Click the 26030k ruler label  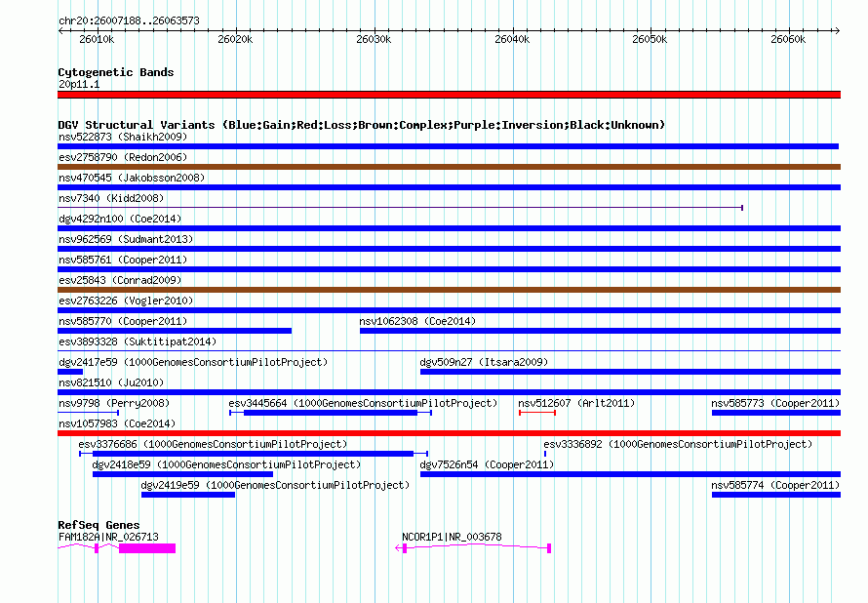pyautogui.click(x=374, y=39)
